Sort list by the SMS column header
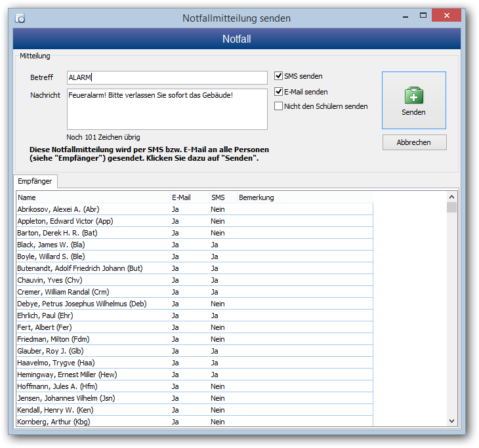Viewport: 479px width, 448px height. click(222, 197)
